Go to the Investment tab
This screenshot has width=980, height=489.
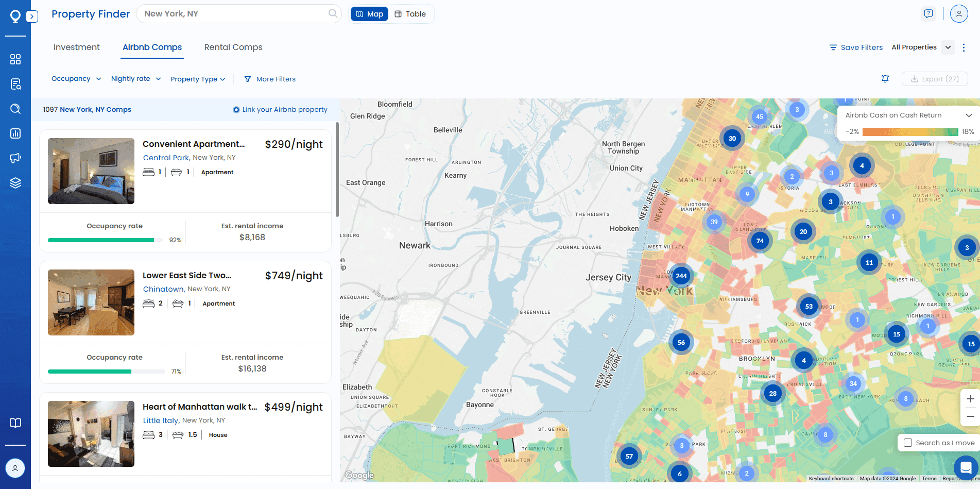77,47
